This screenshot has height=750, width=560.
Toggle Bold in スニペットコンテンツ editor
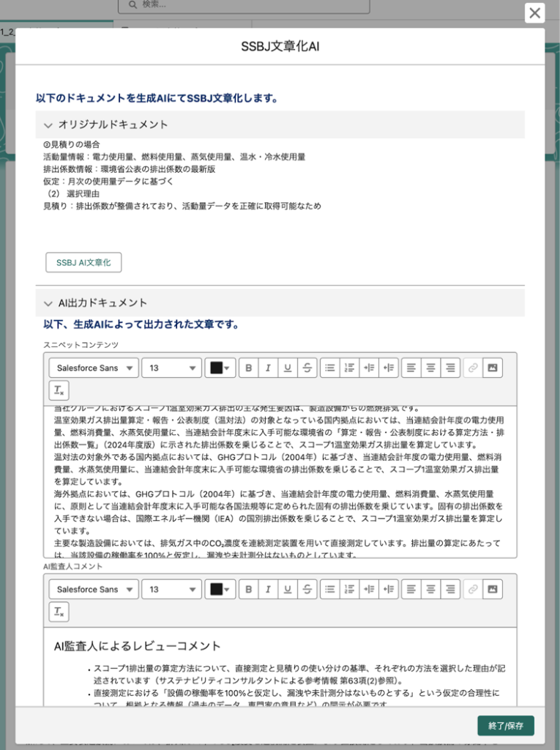[x=249, y=368]
